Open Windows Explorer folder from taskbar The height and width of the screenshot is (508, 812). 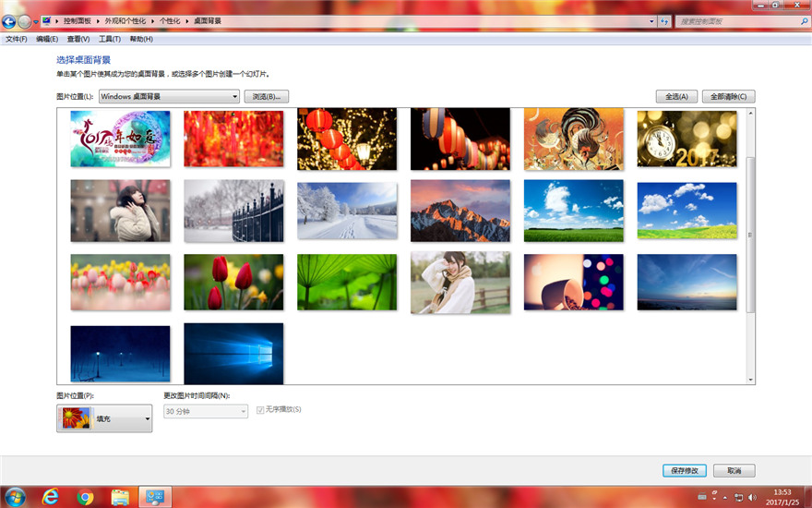(x=120, y=497)
